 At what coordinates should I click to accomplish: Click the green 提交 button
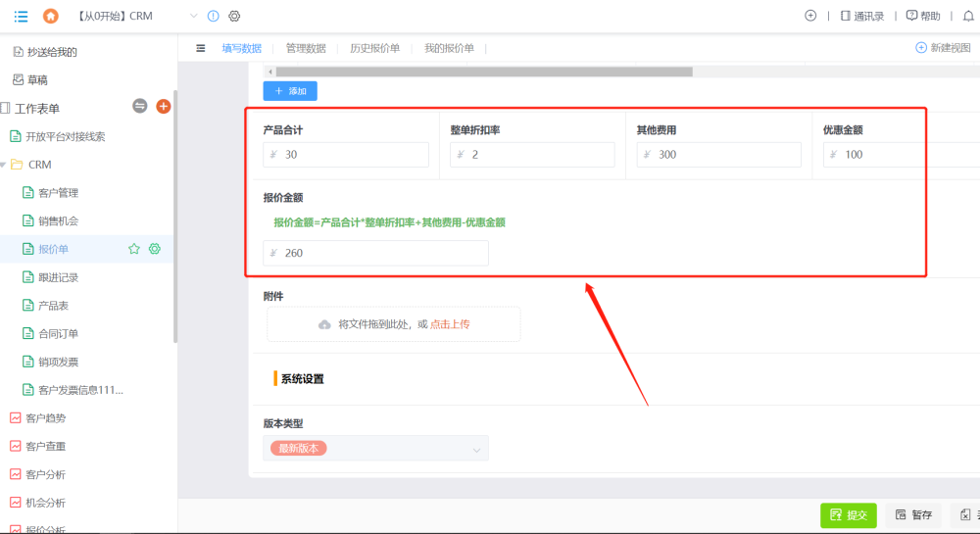[x=849, y=515]
